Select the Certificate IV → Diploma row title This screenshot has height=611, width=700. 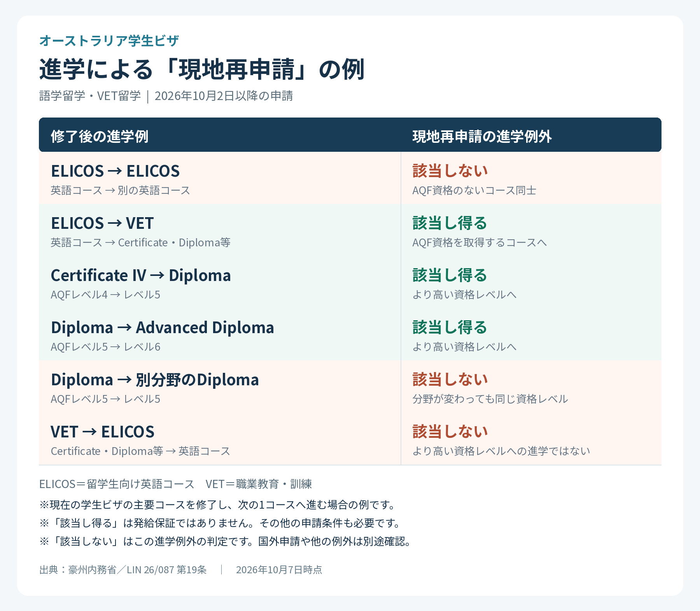pos(141,276)
